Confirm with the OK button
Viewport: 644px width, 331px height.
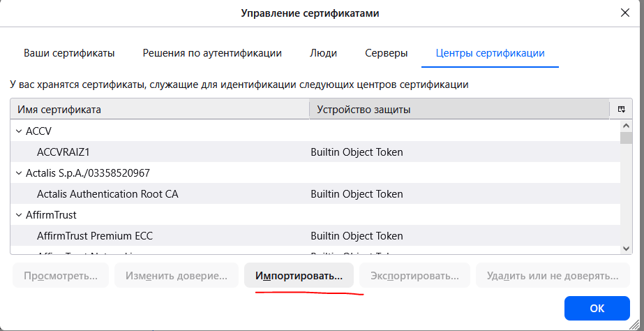(597, 308)
